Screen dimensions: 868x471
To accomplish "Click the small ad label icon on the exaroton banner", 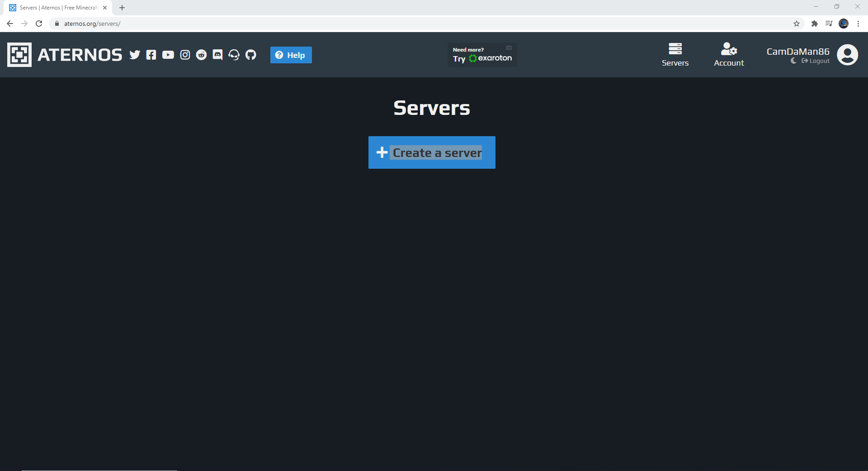I will point(509,48).
